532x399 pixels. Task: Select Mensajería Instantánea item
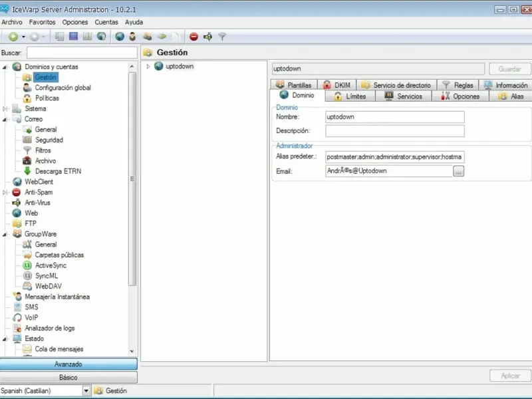click(57, 297)
